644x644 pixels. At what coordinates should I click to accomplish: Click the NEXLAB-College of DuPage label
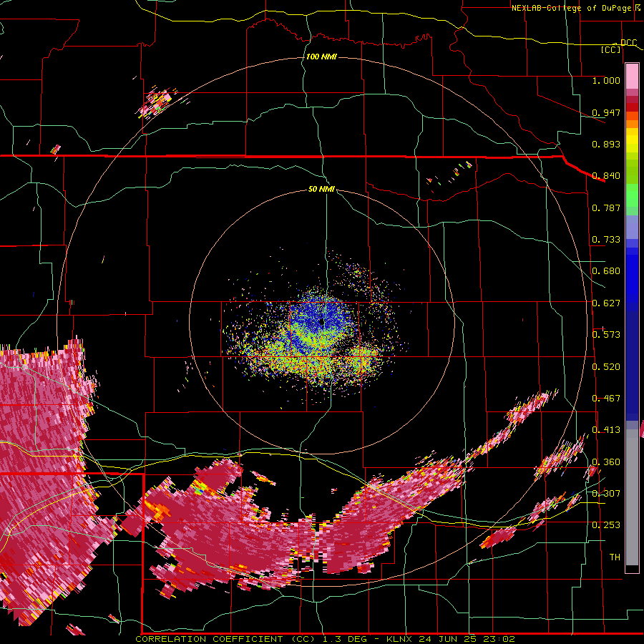coord(572,8)
